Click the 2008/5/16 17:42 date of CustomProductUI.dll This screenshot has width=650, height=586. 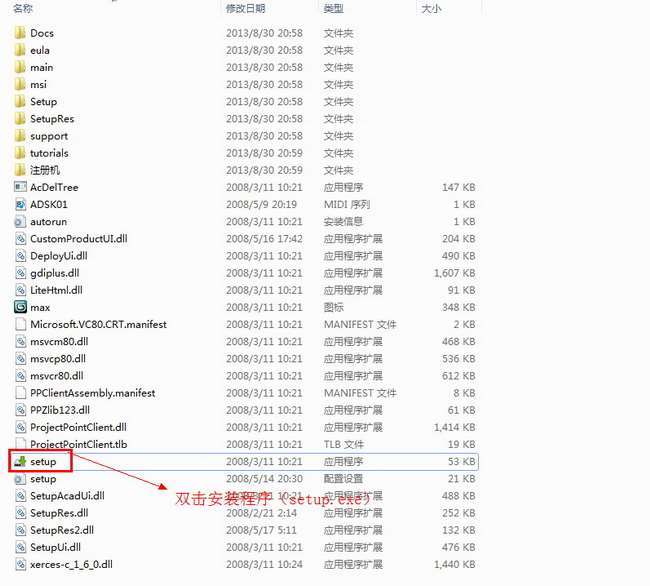coord(264,239)
